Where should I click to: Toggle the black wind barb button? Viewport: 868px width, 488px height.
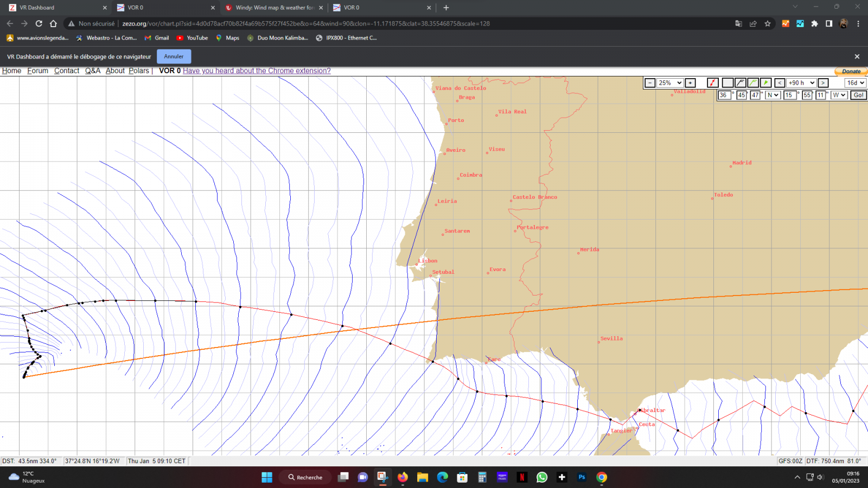[x=740, y=83]
